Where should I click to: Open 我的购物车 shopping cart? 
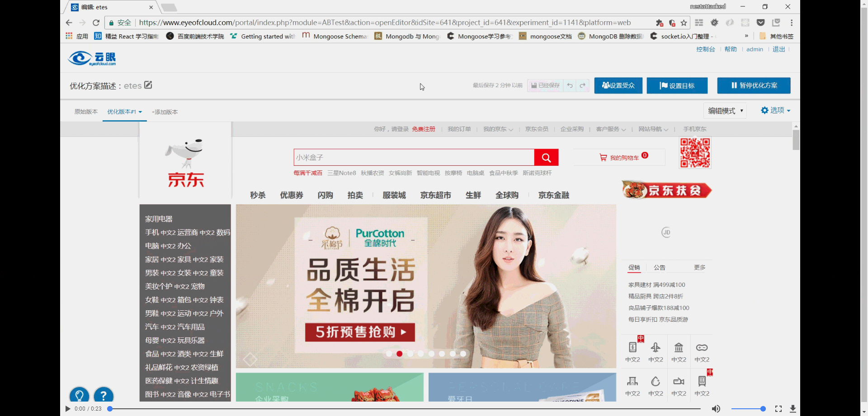(619, 157)
